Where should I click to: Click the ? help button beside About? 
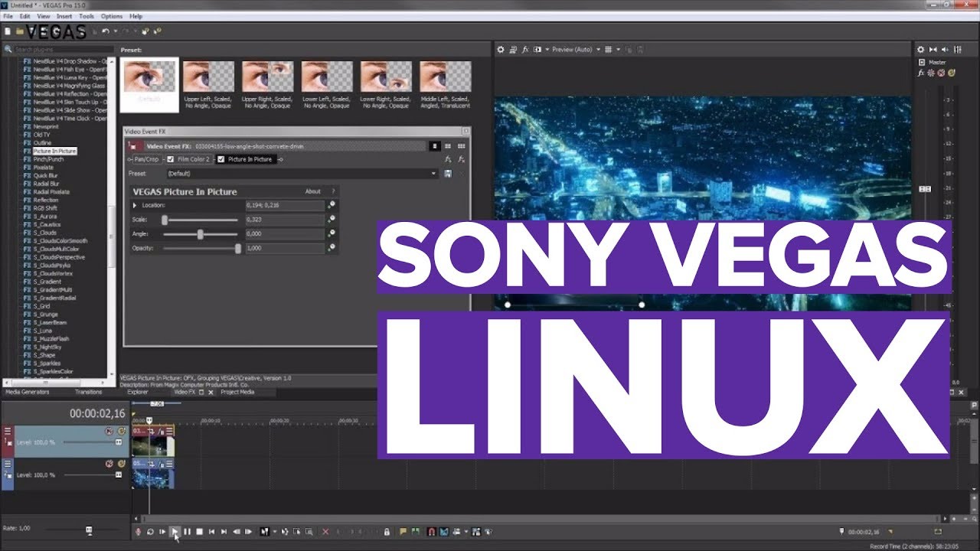pyautogui.click(x=333, y=191)
